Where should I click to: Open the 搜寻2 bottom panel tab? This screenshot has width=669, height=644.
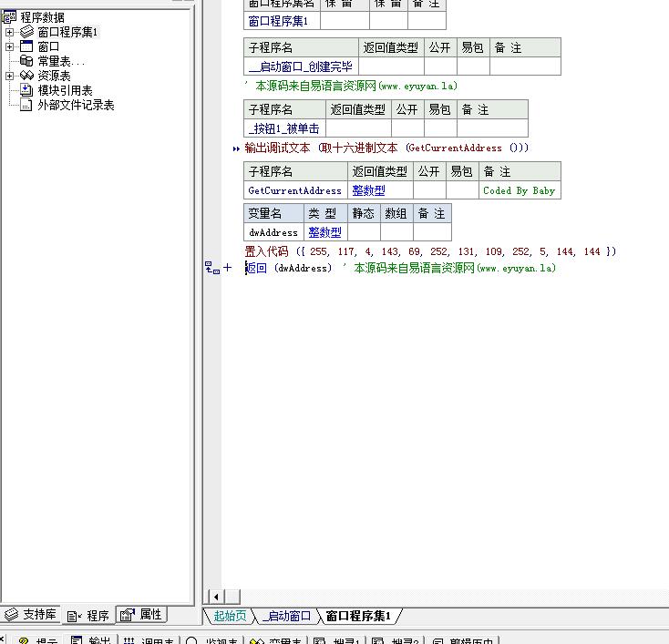(x=396, y=639)
